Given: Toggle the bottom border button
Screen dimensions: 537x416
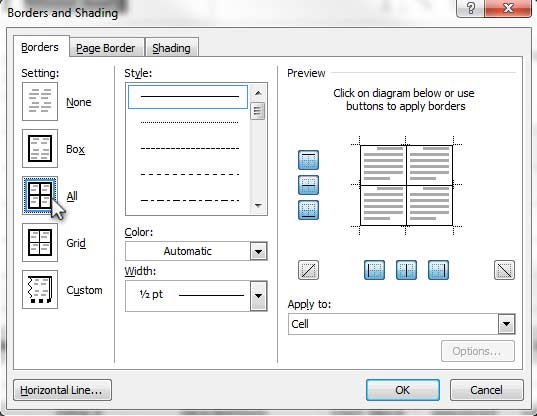Looking at the screenshot, I should pos(308,210).
